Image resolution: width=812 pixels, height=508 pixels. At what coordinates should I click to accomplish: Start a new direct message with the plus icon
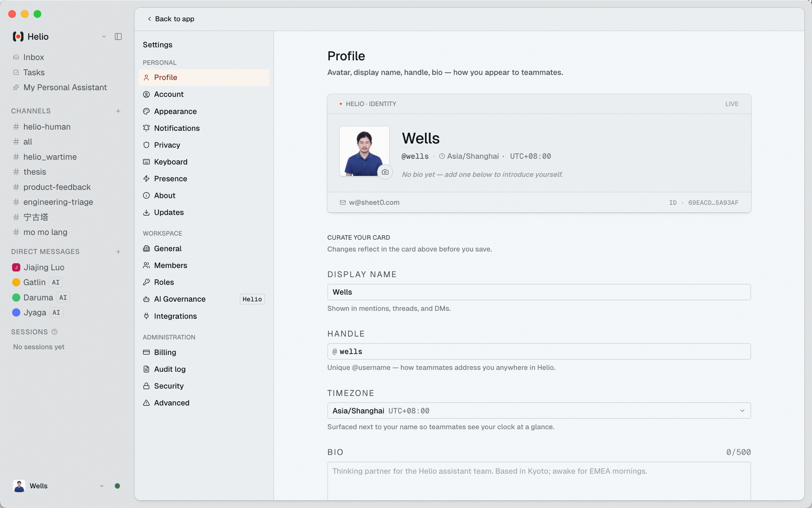(x=118, y=252)
